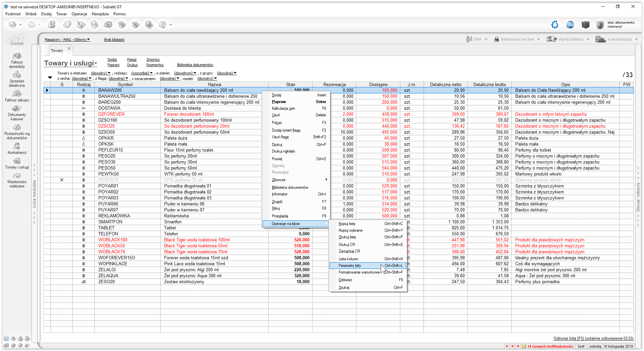Open the Kontrahenci module
Image resolution: width=644 pixels, height=351 pixels.
pyautogui.click(x=17, y=149)
